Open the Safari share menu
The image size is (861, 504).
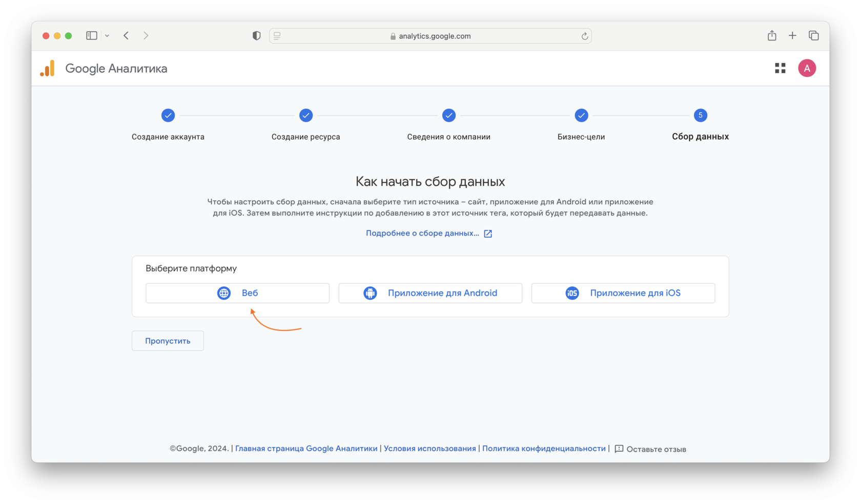[772, 35]
